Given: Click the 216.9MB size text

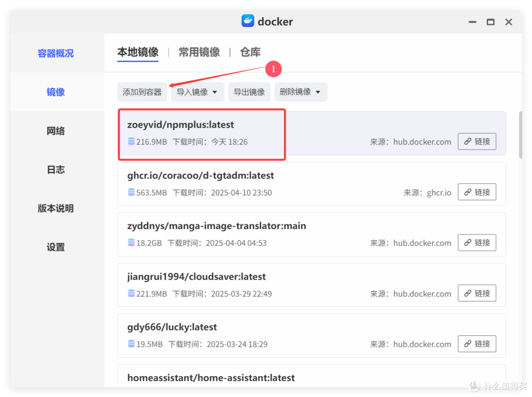Looking at the screenshot, I should 152,142.
